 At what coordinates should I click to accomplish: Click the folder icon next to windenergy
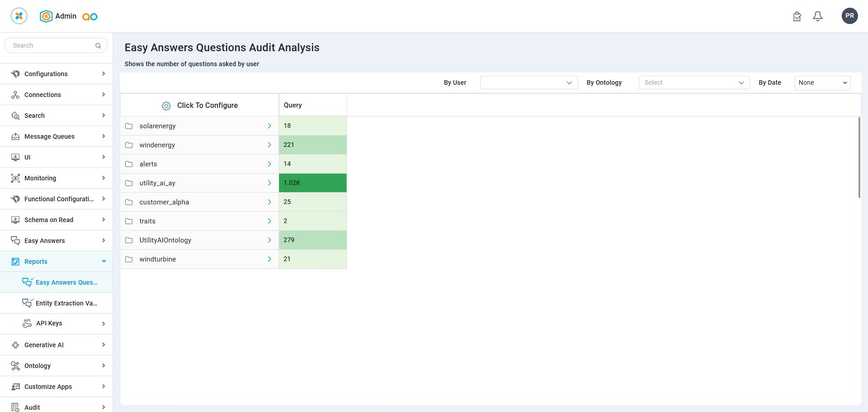point(129,145)
